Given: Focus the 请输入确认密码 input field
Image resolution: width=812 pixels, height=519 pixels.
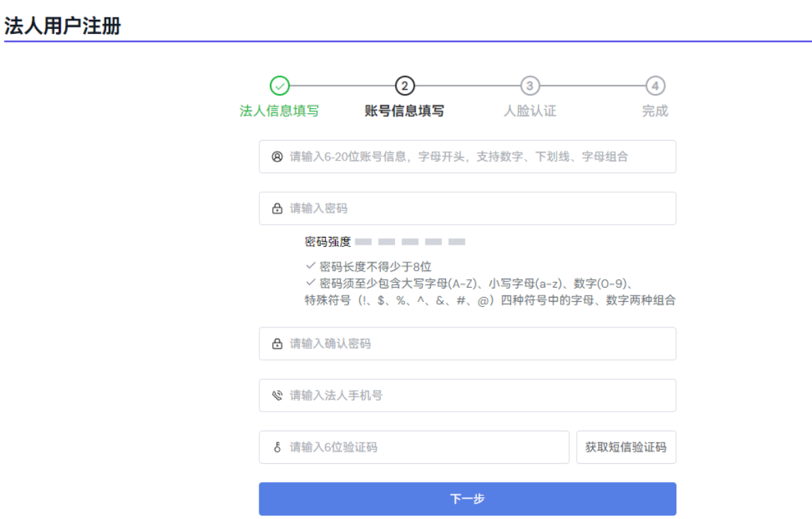Looking at the screenshot, I should coord(473,344).
